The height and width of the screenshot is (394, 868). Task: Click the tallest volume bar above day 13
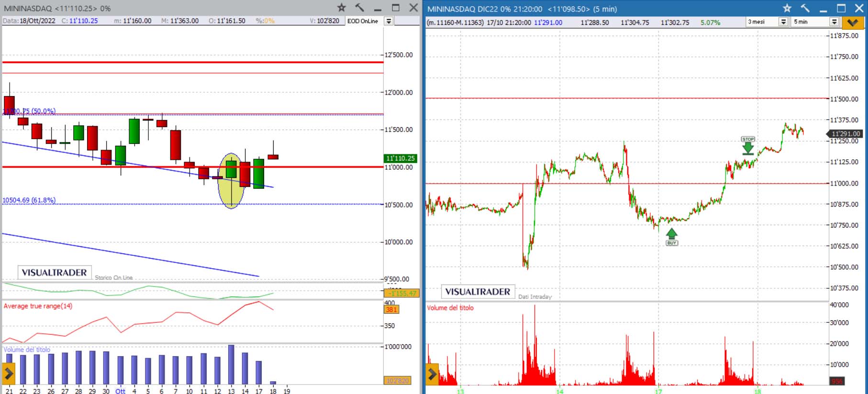click(231, 364)
